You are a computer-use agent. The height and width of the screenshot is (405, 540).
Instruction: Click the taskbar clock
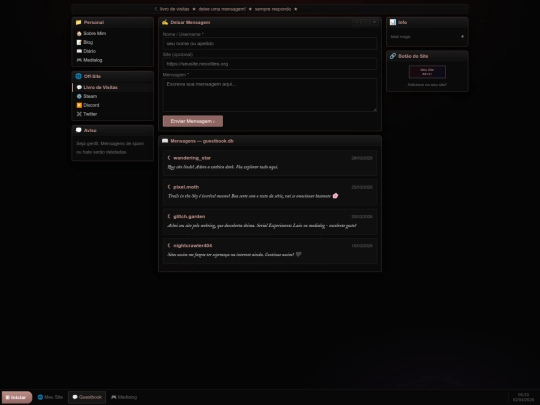pyautogui.click(x=523, y=397)
